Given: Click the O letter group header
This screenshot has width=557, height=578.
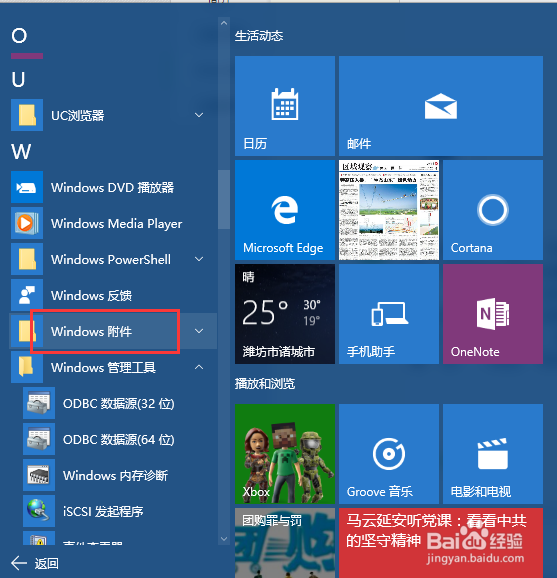Looking at the screenshot, I should 19,36.
